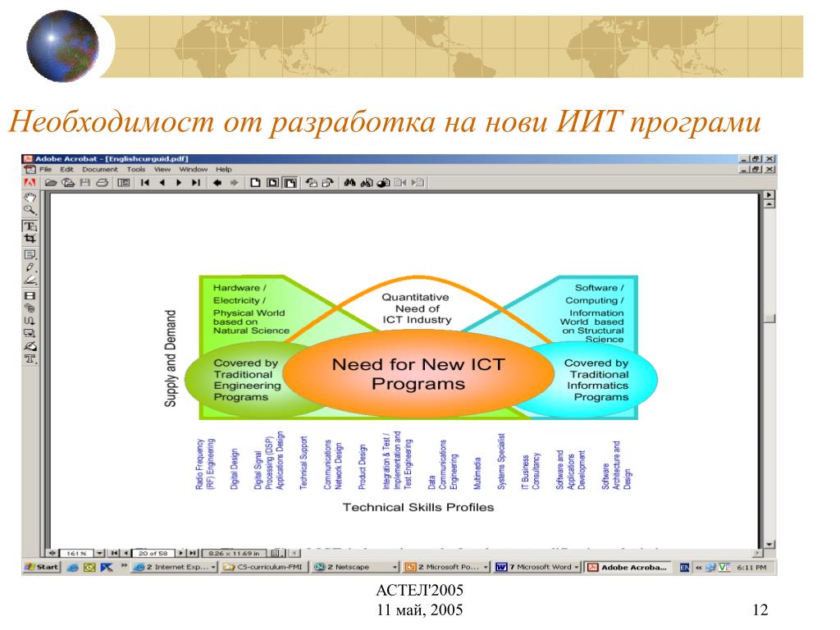The height and width of the screenshot is (630, 840).
Task: Click the Print icon in Acrobat toolbar
Action: [102, 183]
